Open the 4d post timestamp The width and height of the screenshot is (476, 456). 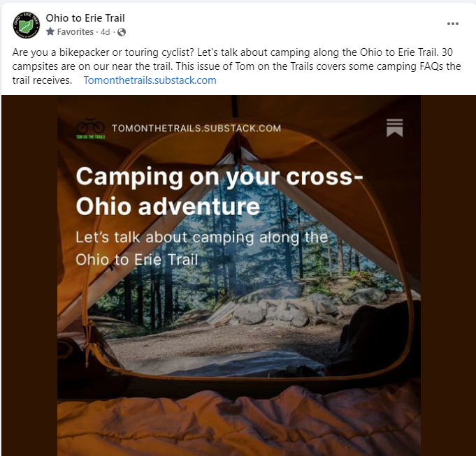click(x=105, y=32)
